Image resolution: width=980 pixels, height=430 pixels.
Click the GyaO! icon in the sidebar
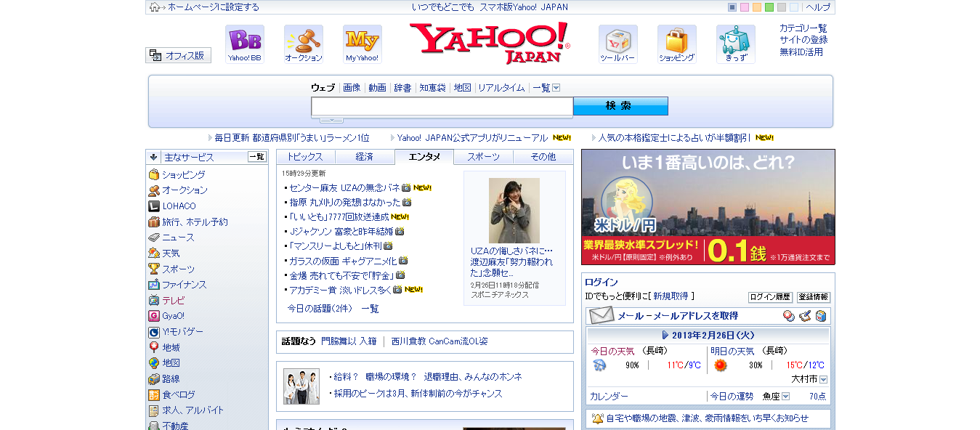pyautogui.click(x=154, y=316)
